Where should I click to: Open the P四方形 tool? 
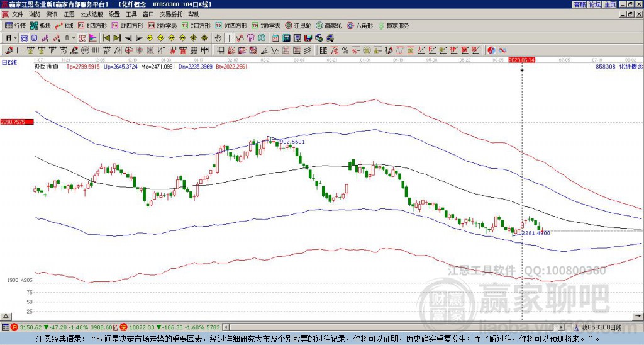pyautogui.click(x=93, y=25)
